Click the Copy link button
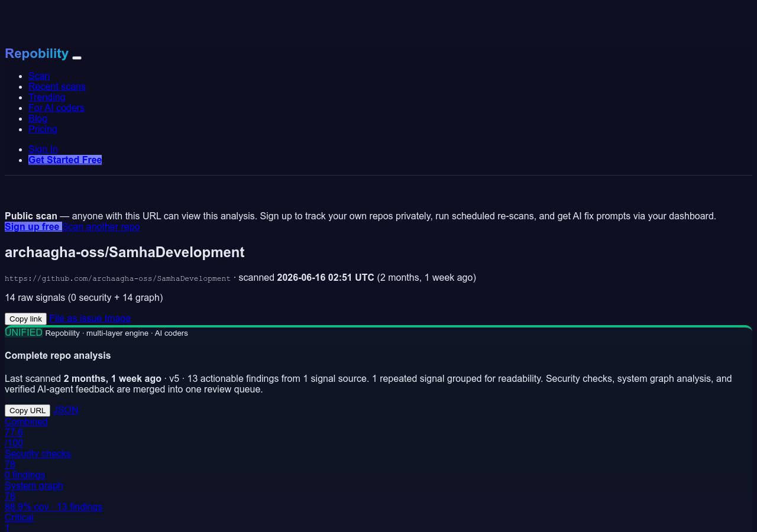 [x=25, y=319]
